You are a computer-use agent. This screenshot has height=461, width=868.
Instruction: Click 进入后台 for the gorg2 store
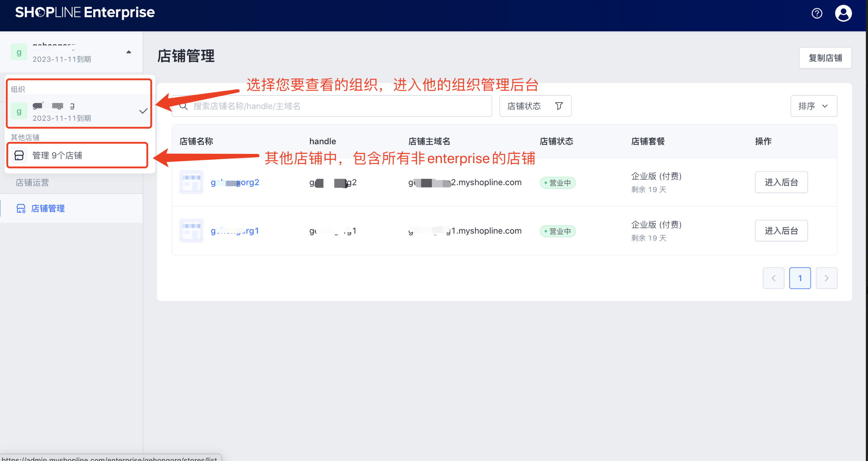click(x=781, y=182)
